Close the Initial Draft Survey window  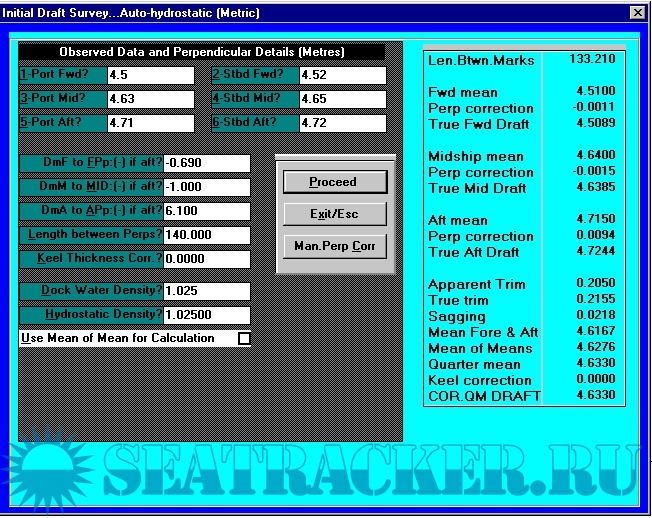pos(637,12)
